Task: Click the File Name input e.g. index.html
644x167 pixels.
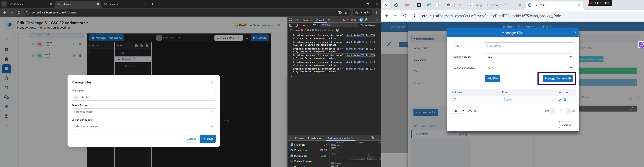Action: coord(144,97)
